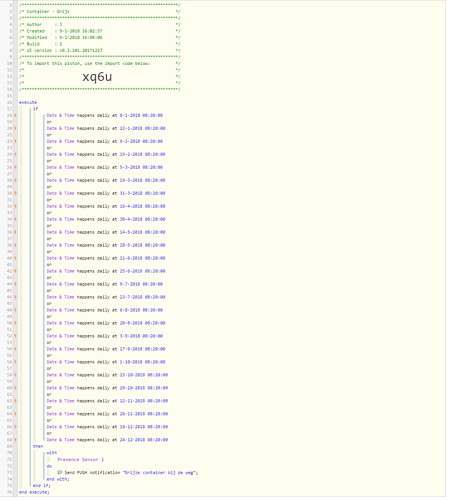Click the lightning icon next to line 50
Viewport: 449px width, 500px height.
(15, 323)
